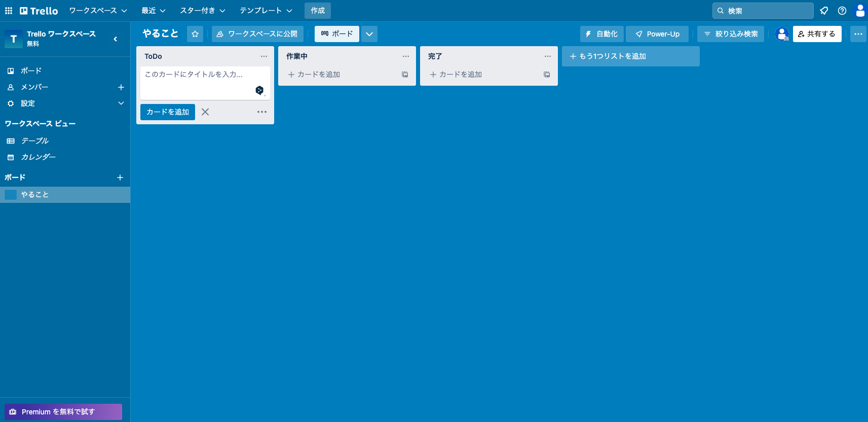The height and width of the screenshot is (422, 868).
Task: Open the ワークスペース dropdown menu
Action: (98, 11)
